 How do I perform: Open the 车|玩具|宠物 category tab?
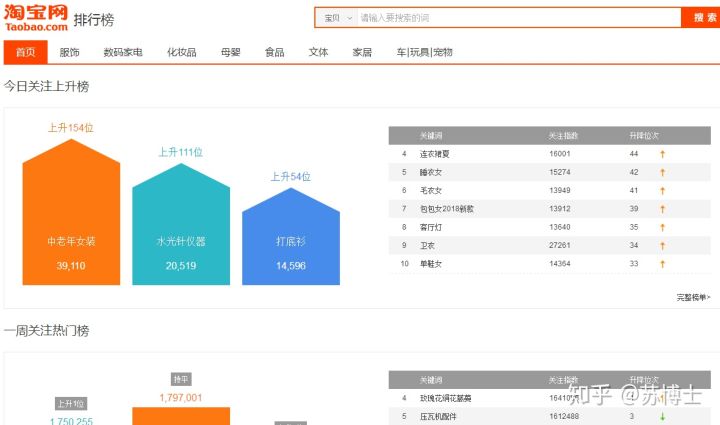424,52
